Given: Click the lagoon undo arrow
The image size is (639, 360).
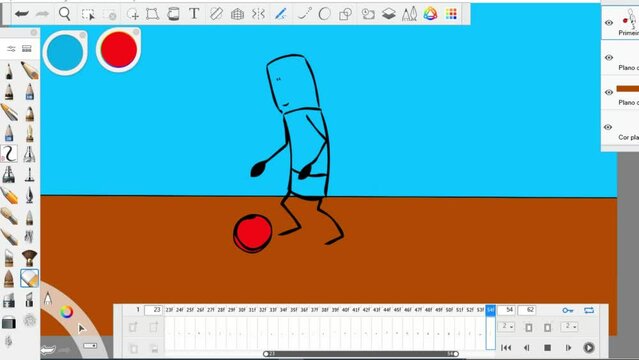Looking at the screenshot, I should click(48, 350).
